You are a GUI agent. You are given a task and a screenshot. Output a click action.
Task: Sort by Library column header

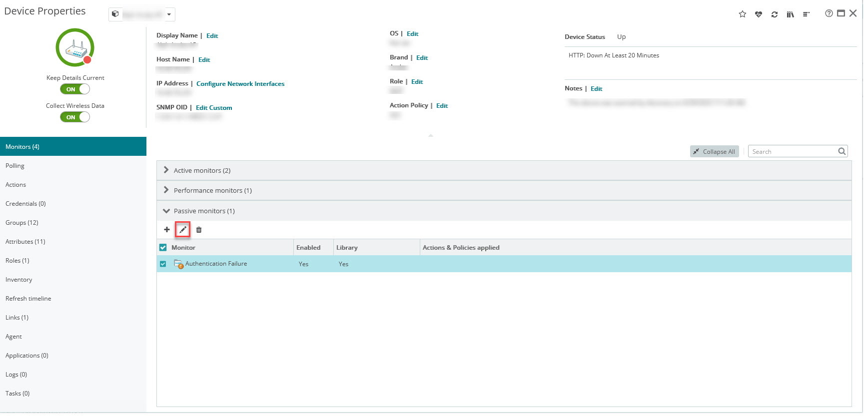(x=347, y=247)
